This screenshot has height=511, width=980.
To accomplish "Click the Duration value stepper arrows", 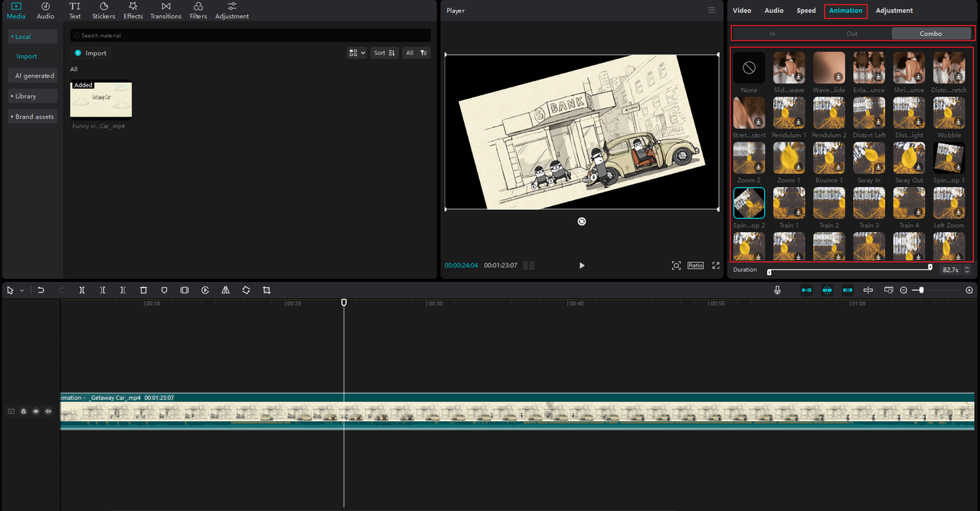I will click(x=967, y=270).
